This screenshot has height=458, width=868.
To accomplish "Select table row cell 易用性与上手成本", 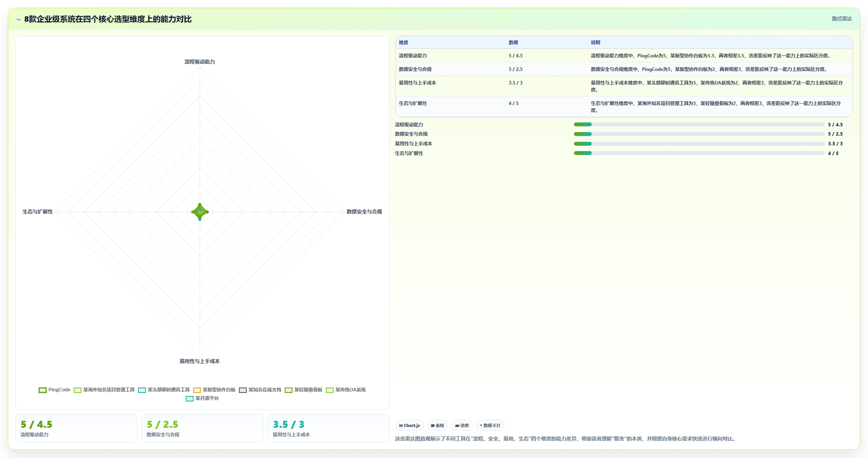I will pyautogui.click(x=417, y=83).
